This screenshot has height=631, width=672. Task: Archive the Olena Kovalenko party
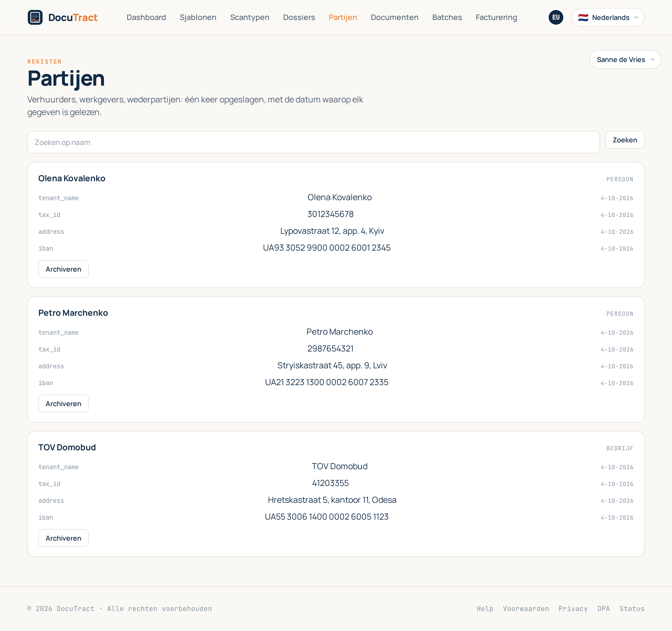click(x=64, y=269)
